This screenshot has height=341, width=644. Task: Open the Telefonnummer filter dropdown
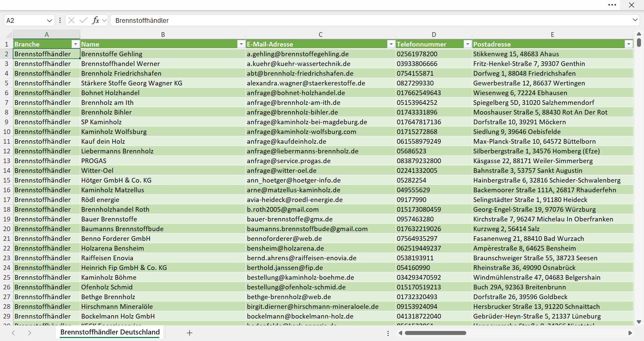click(468, 44)
